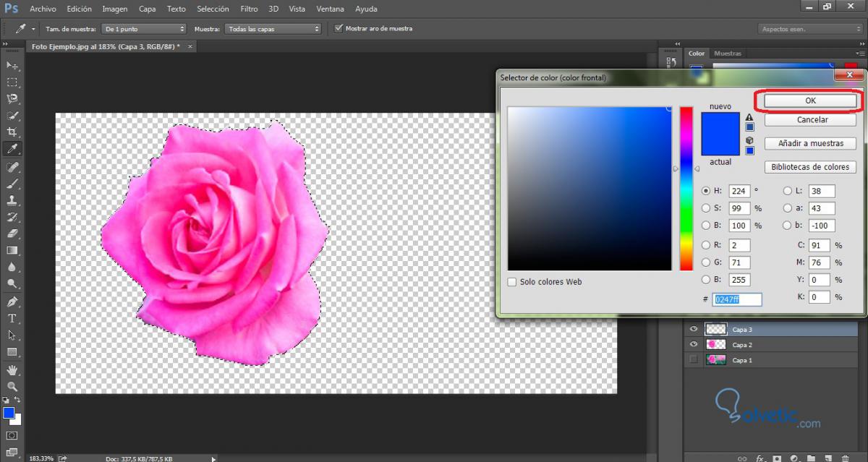Click the vertical rainbow hue slider
This screenshot has width=868, height=462.
[686, 188]
